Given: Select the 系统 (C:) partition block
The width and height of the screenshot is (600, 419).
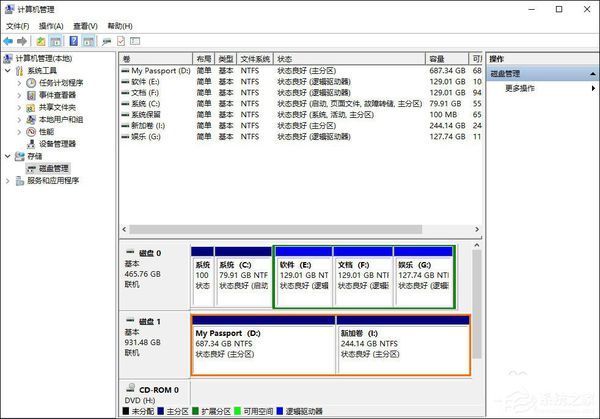Looking at the screenshot, I should click(x=243, y=277).
